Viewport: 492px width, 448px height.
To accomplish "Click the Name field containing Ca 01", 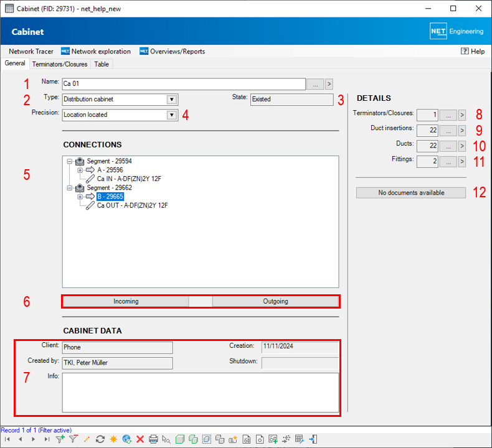I will point(184,84).
